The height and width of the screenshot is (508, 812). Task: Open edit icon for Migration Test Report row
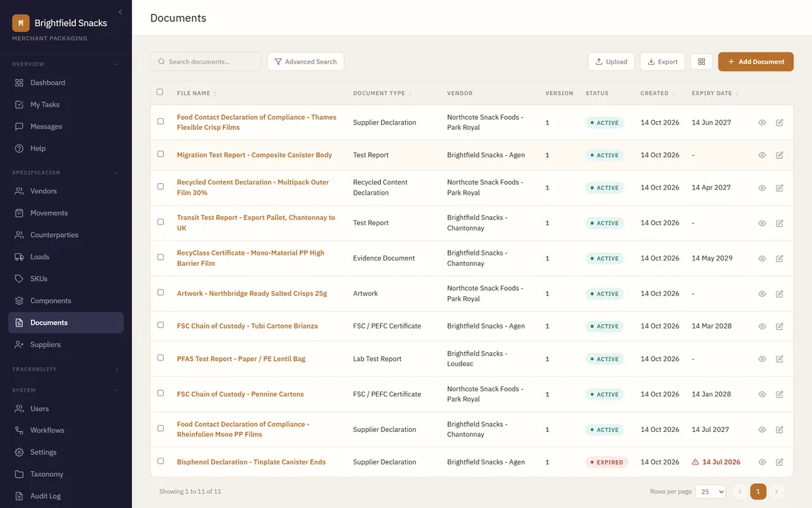pyautogui.click(x=780, y=155)
